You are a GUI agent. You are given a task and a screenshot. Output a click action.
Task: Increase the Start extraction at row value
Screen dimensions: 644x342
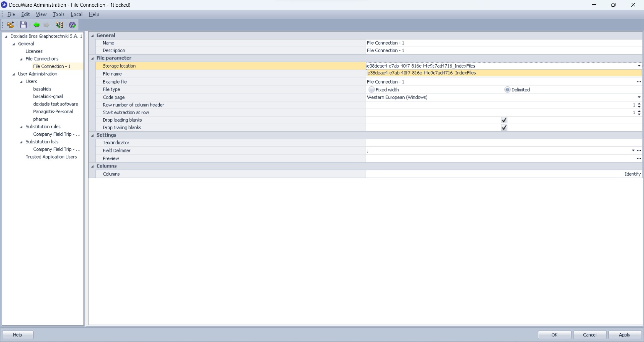click(639, 111)
